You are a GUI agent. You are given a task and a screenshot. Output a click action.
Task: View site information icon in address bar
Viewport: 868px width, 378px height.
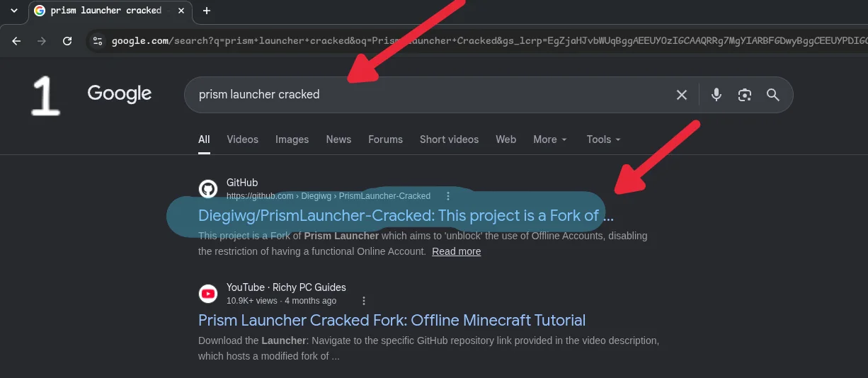98,40
